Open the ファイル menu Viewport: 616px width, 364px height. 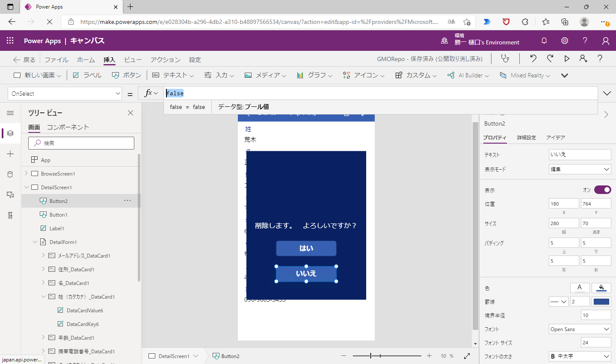pyautogui.click(x=56, y=59)
